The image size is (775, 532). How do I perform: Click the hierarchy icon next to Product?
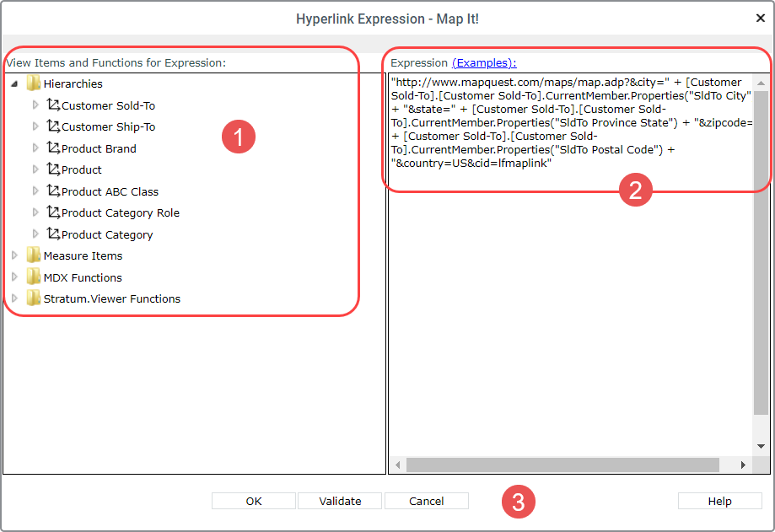53,169
